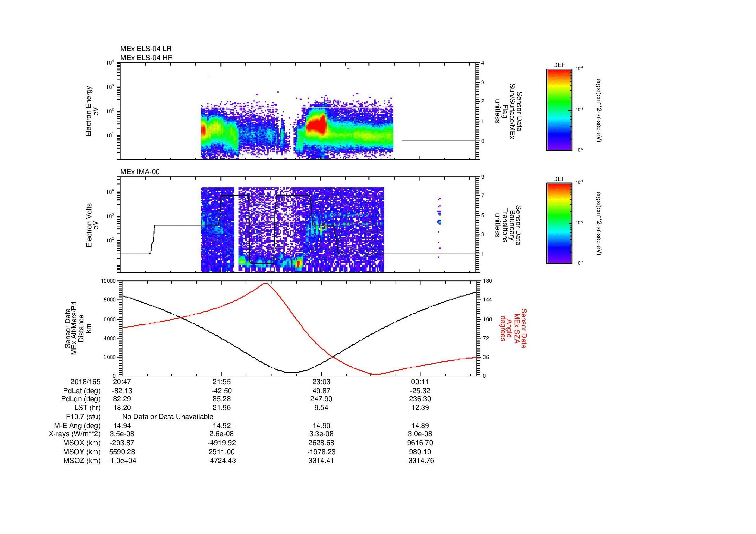Image resolution: width=756 pixels, height=534 pixels.
Task: Click the X-rays value '3.5e-08'
Action: [122, 434]
